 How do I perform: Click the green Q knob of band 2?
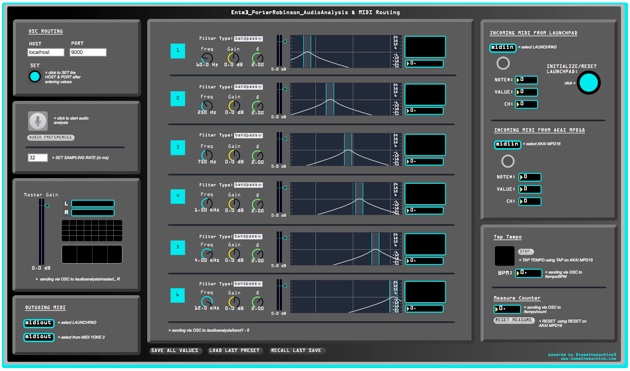pyautogui.click(x=258, y=107)
